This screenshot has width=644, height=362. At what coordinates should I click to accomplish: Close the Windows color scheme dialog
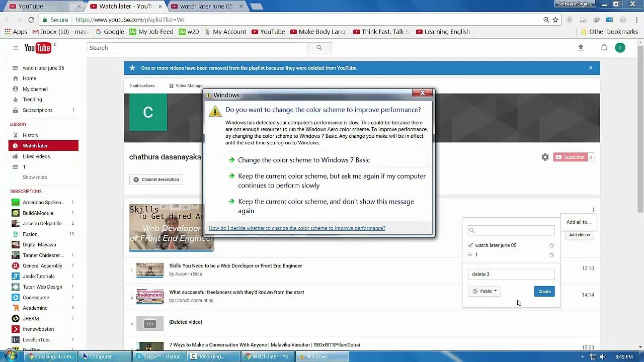coord(423,93)
